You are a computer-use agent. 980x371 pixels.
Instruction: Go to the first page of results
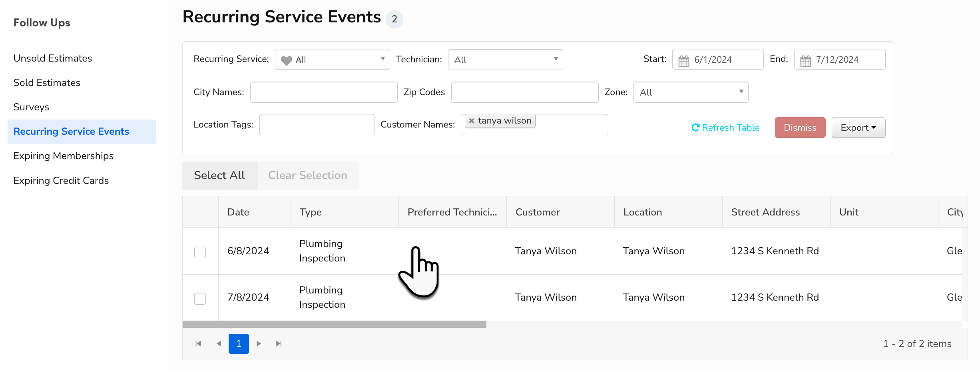coord(198,343)
